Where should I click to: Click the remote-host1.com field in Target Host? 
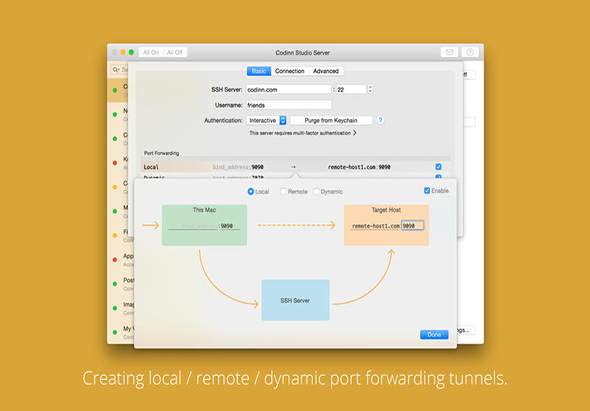(375, 226)
